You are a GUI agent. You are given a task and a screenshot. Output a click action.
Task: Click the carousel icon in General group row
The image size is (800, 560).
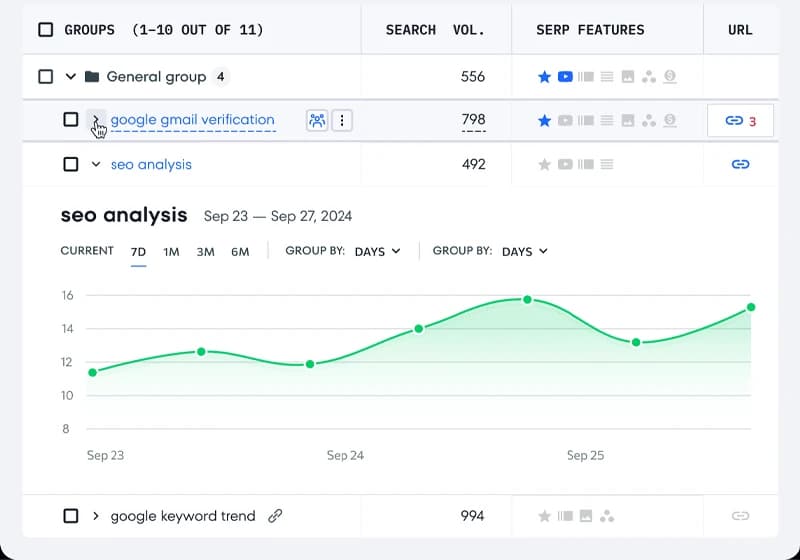[586, 77]
